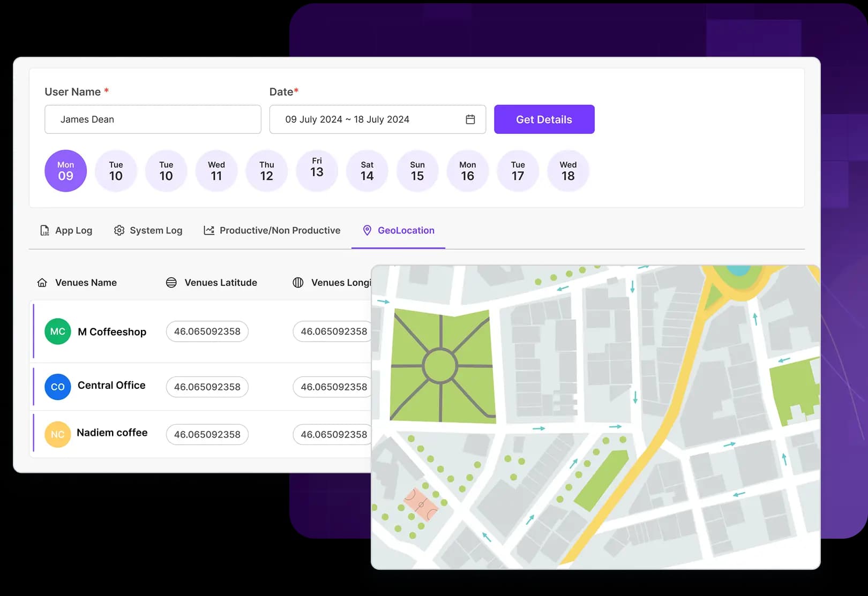Click the App Log document icon
The height and width of the screenshot is (596, 868).
pyautogui.click(x=45, y=230)
